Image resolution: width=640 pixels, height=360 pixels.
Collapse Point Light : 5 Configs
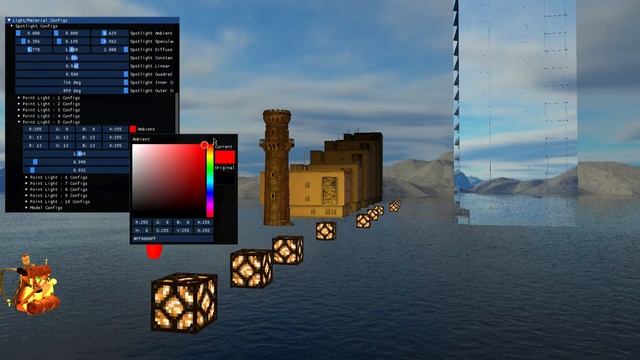point(19,122)
